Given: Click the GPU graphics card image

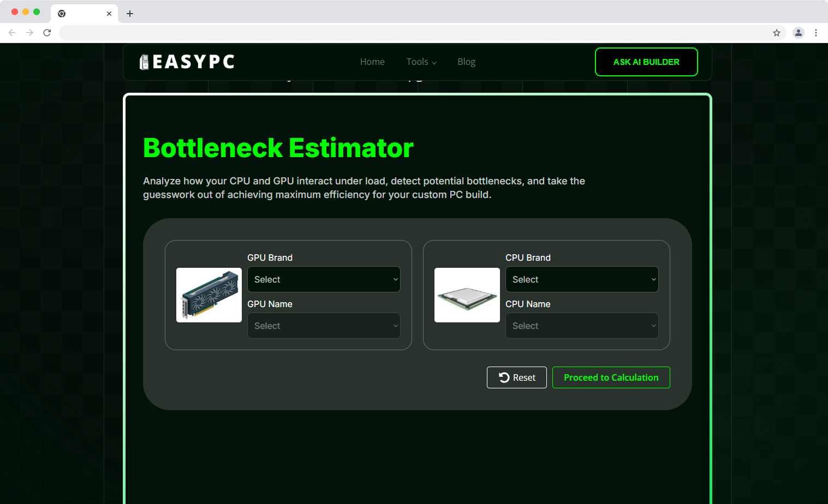Looking at the screenshot, I should [x=209, y=295].
